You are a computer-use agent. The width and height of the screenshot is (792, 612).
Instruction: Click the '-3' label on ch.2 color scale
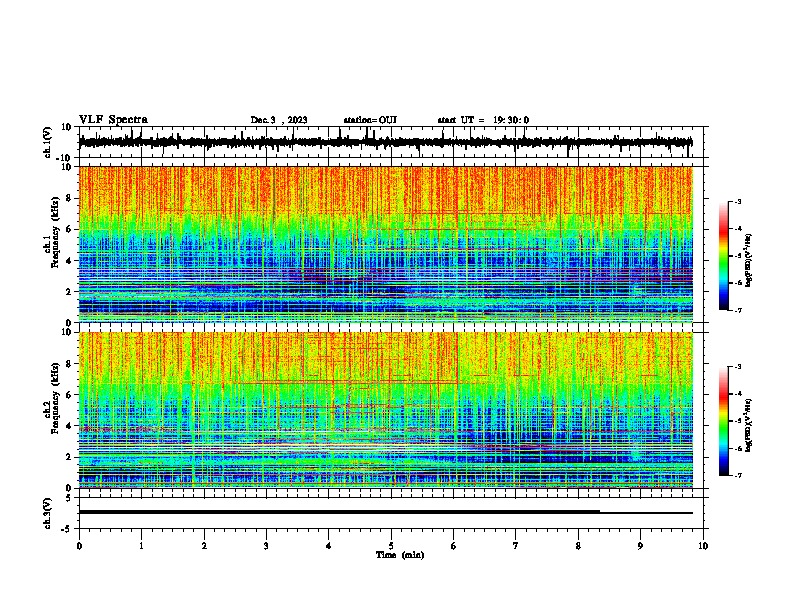pyautogui.click(x=737, y=367)
